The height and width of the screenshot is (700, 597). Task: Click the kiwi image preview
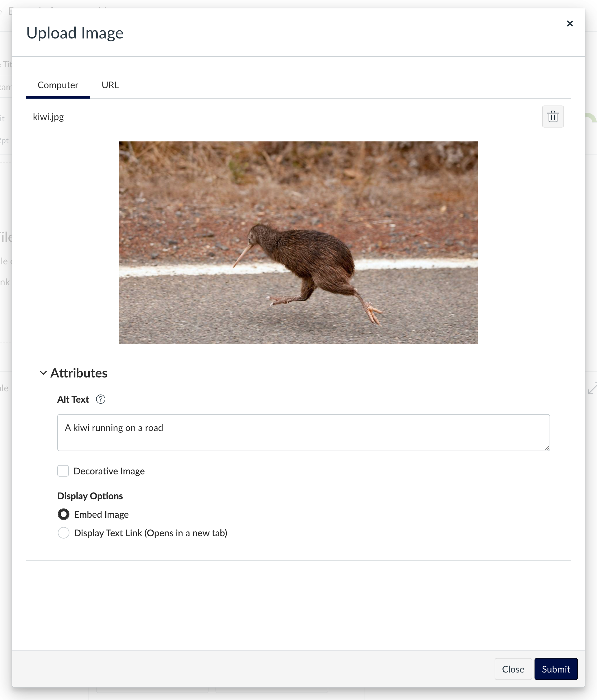click(x=298, y=243)
